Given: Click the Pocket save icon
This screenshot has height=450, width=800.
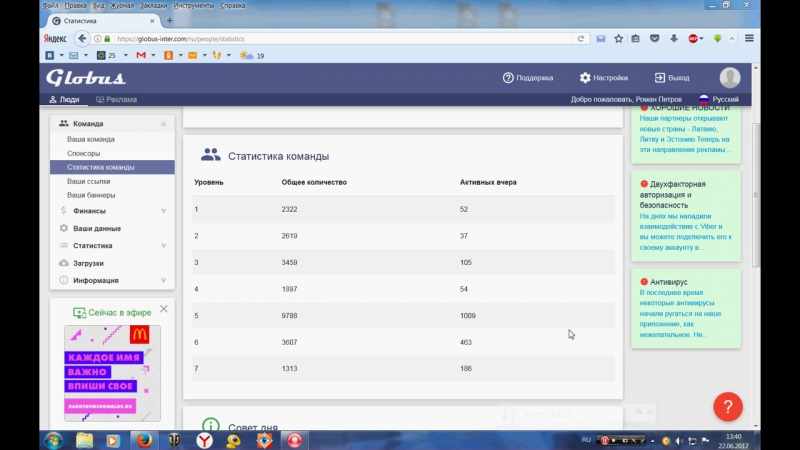Looking at the screenshot, I should [655, 39].
